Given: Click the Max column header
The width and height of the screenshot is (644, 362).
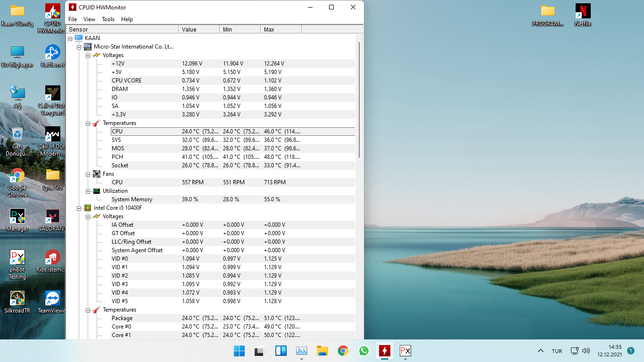Looking at the screenshot, I should (281, 29).
